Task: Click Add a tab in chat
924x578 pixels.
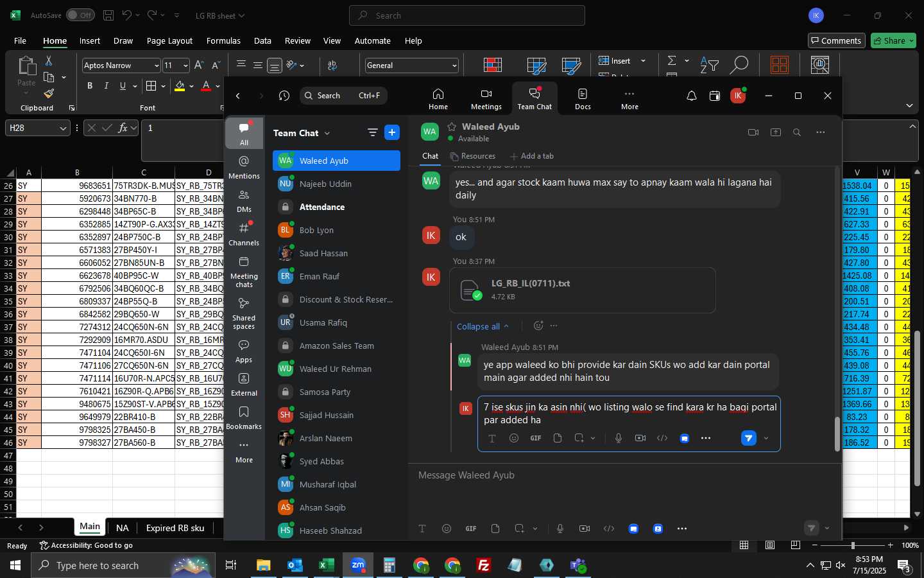Action: point(532,156)
